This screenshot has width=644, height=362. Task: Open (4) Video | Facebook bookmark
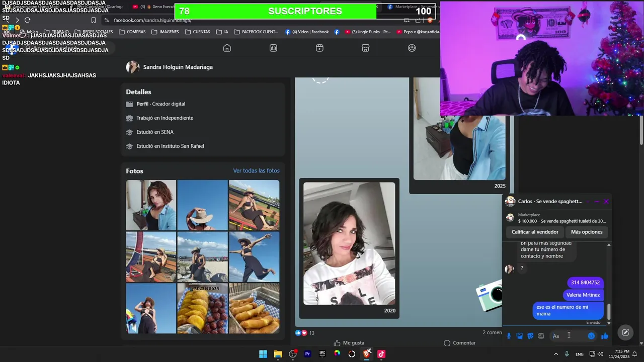pyautogui.click(x=307, y=32)
